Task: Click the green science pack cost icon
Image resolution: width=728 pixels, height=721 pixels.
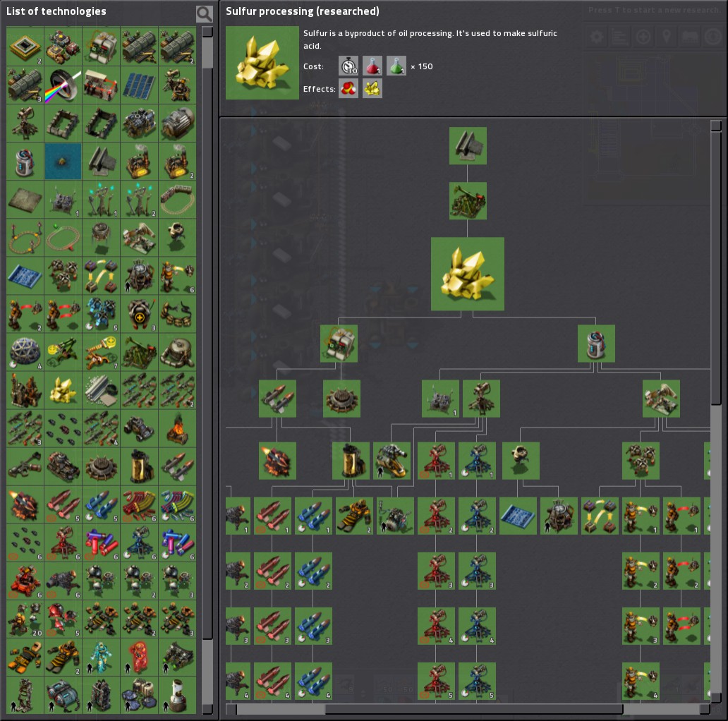Action: pos(396,66)
